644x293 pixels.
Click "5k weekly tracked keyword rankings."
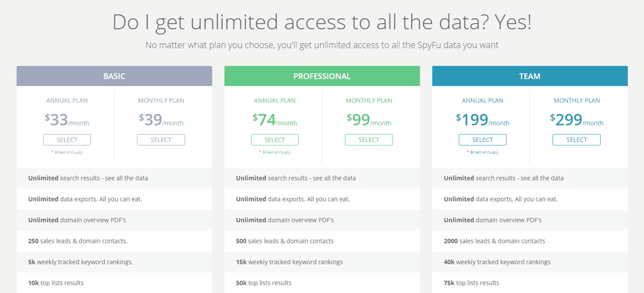(80, 262)
